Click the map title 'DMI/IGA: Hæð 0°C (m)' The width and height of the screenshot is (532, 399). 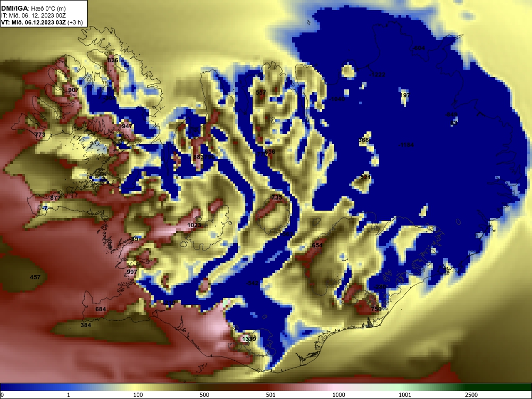coord(34,9)
